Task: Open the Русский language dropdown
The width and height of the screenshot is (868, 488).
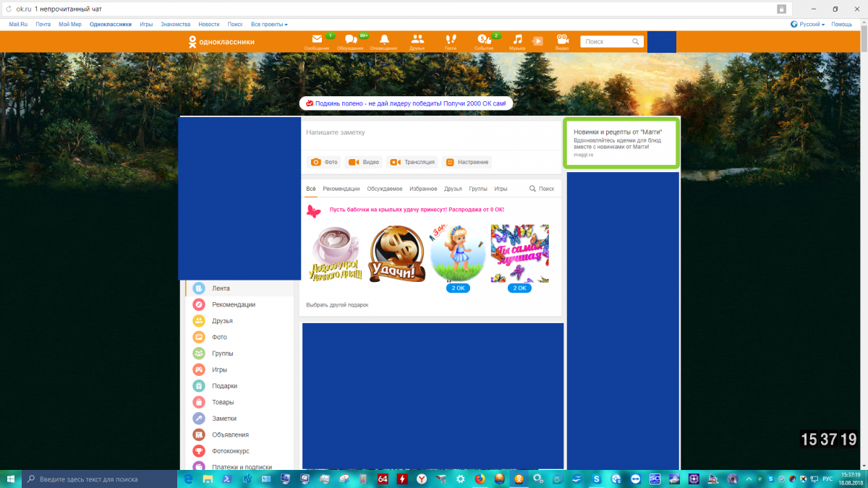Action: pos(808,25)
